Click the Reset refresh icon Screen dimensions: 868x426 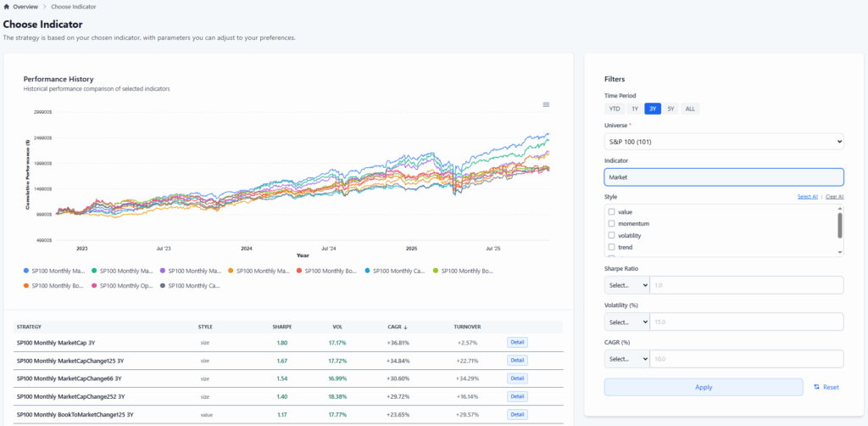point(816,387)
